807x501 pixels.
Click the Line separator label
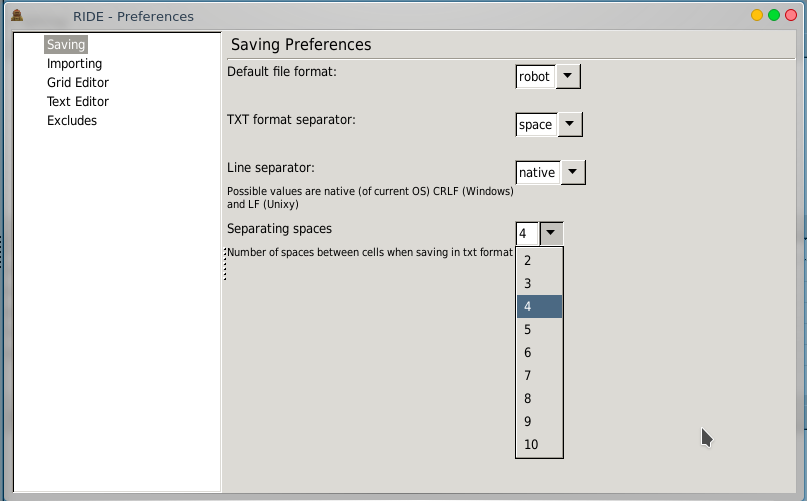point(271,168)
